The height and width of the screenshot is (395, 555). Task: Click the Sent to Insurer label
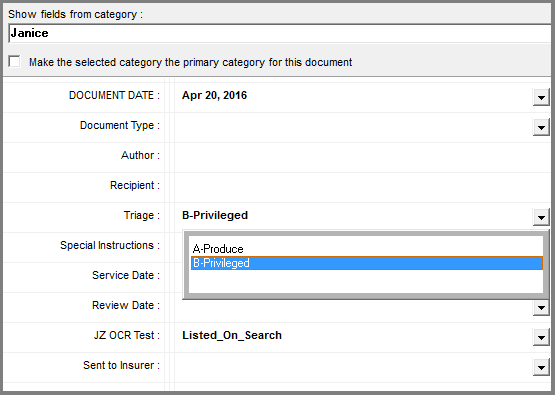[x=121, y=365]
